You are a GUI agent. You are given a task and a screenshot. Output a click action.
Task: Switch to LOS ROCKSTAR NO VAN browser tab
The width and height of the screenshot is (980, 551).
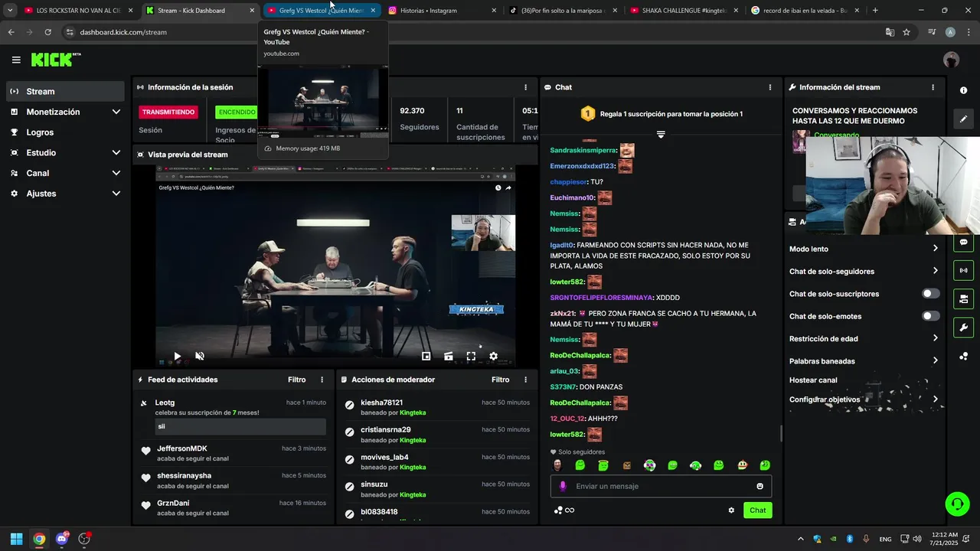pos(79,11)
